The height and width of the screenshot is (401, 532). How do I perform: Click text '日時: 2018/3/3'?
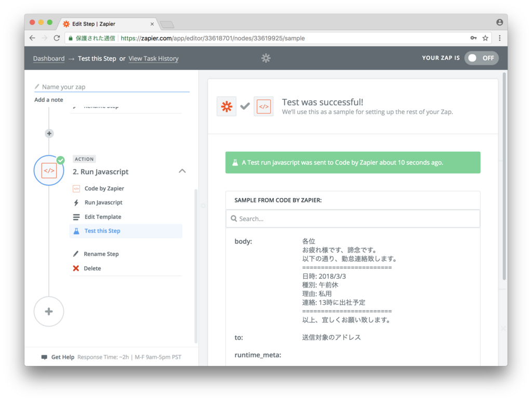coord(324,276)
